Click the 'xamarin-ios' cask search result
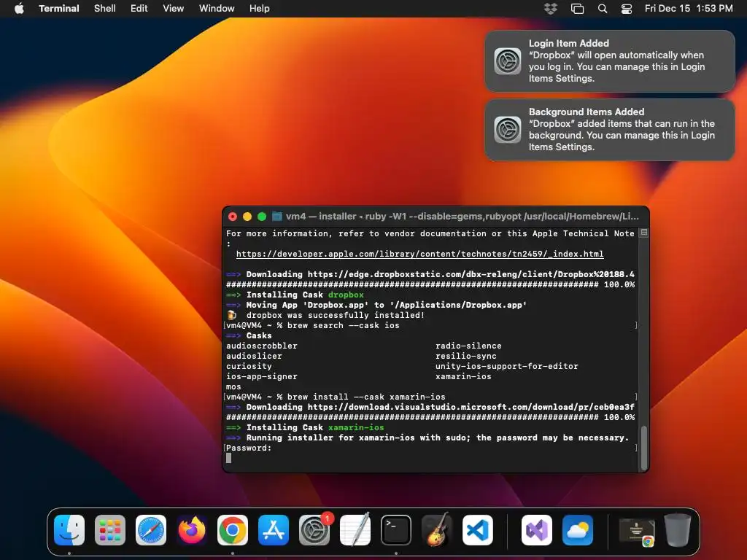The image size is (747, 560). click(x=463, y=376)
